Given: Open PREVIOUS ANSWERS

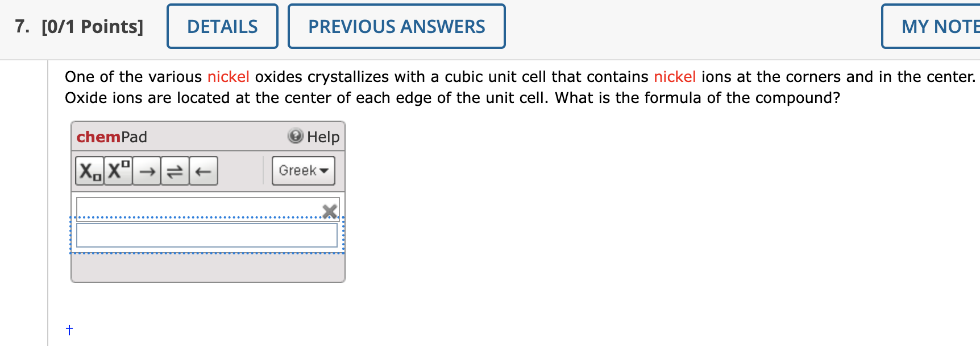Looking at the screenshot, I should tap(396, 26).
